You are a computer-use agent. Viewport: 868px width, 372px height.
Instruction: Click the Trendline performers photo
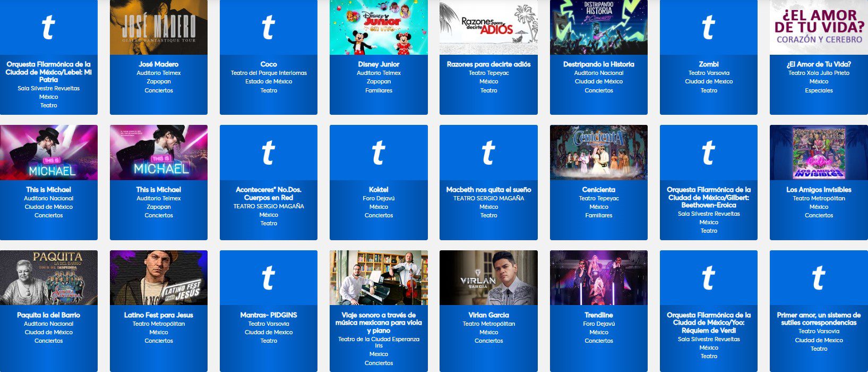[x=599, y=278]
